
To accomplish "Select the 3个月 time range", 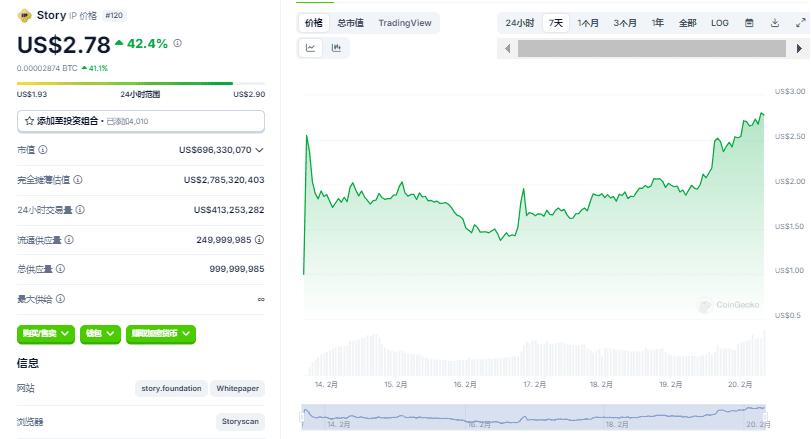I will [625, 23].
